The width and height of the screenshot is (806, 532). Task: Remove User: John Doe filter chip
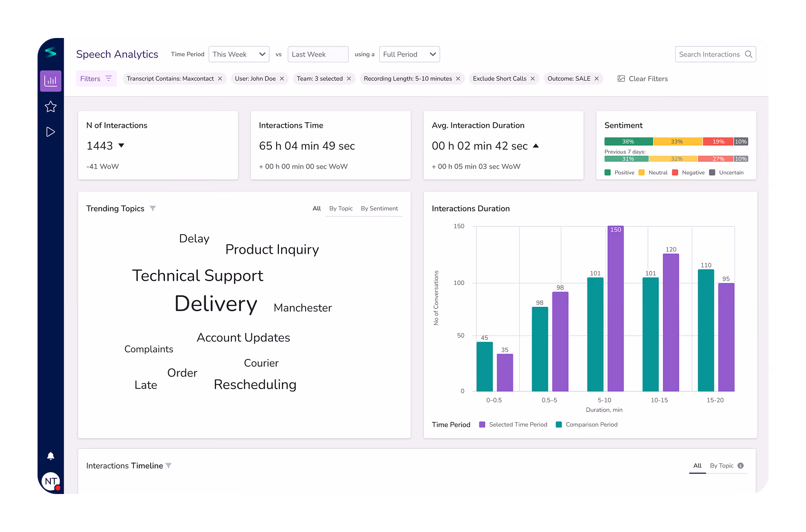(282, 79)
